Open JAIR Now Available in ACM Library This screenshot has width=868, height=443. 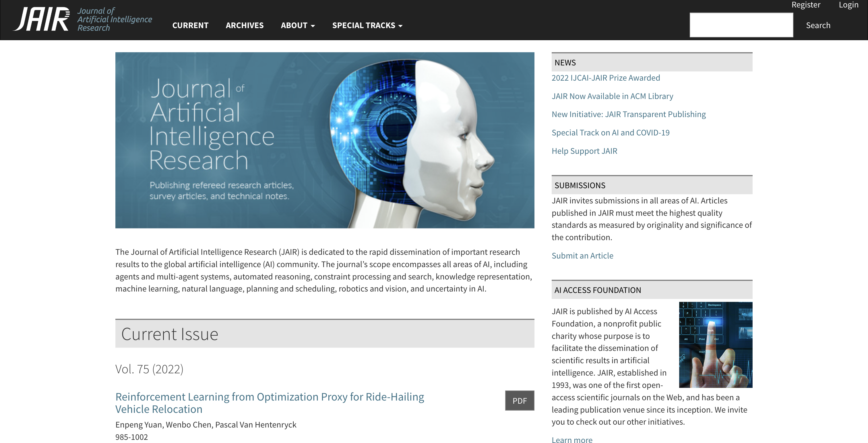[612, 96]
